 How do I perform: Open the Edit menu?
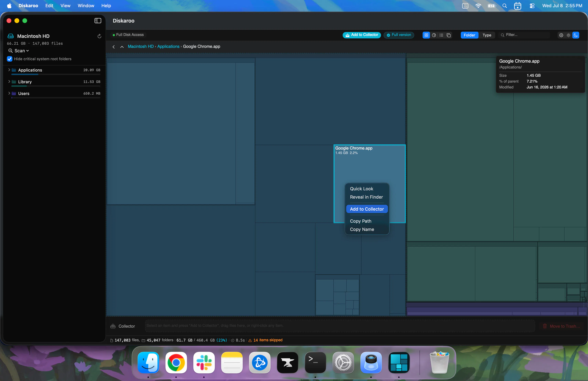(49, 6)
